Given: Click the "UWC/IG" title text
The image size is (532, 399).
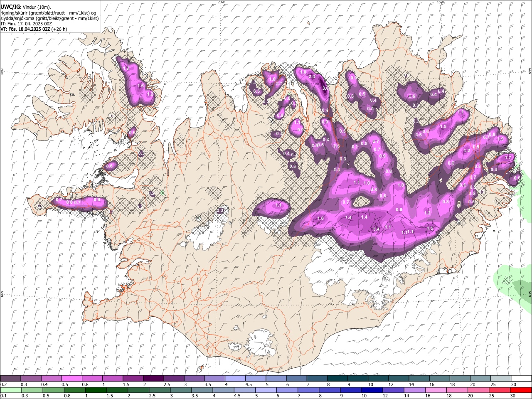Looking at the screenshot, I should coord(10,7).
